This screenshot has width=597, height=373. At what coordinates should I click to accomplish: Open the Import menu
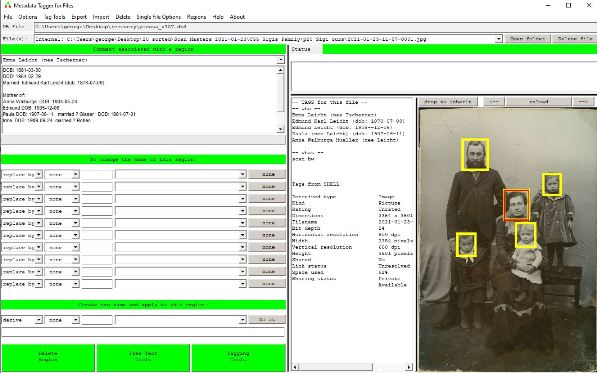click(101, 17)
